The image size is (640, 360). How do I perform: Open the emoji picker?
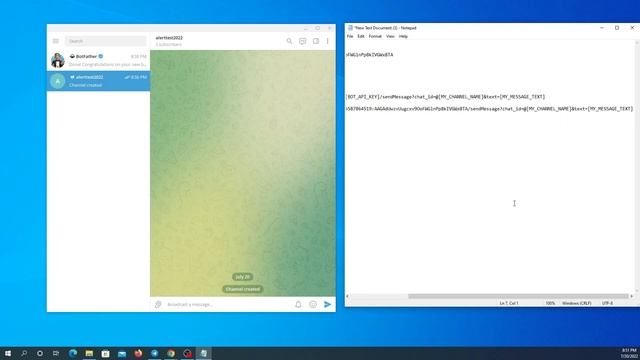click(313, 304)
